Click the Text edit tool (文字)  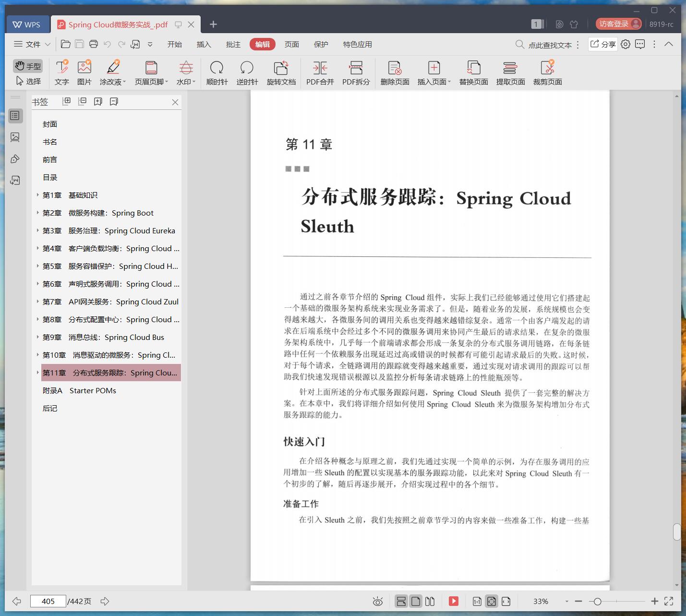tap(61, 73)
